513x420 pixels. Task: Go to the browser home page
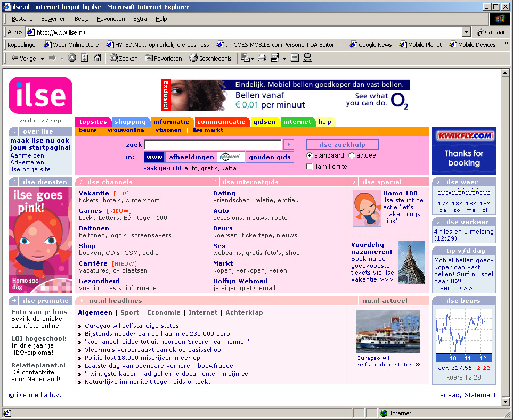[97, 58]
